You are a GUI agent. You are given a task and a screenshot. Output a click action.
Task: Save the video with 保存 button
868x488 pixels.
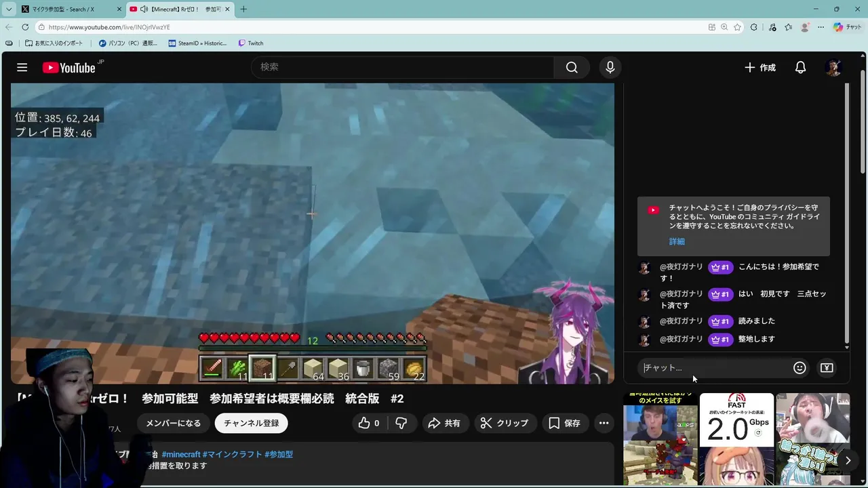coord(564,423)
